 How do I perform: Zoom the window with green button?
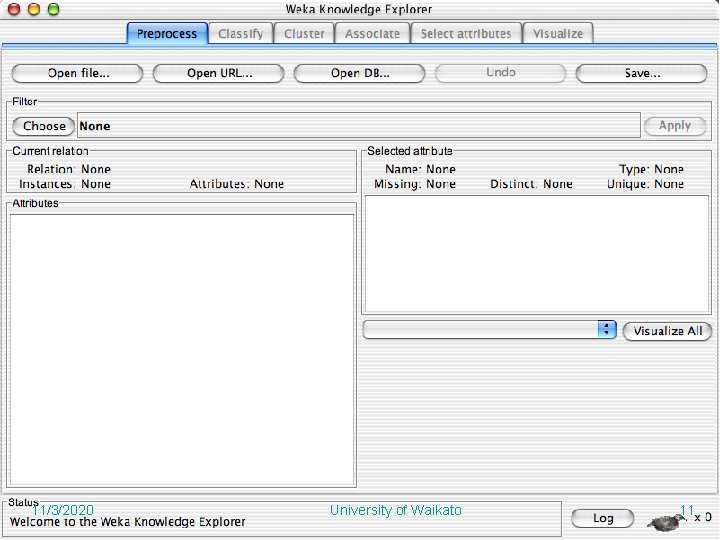[54, 9]
